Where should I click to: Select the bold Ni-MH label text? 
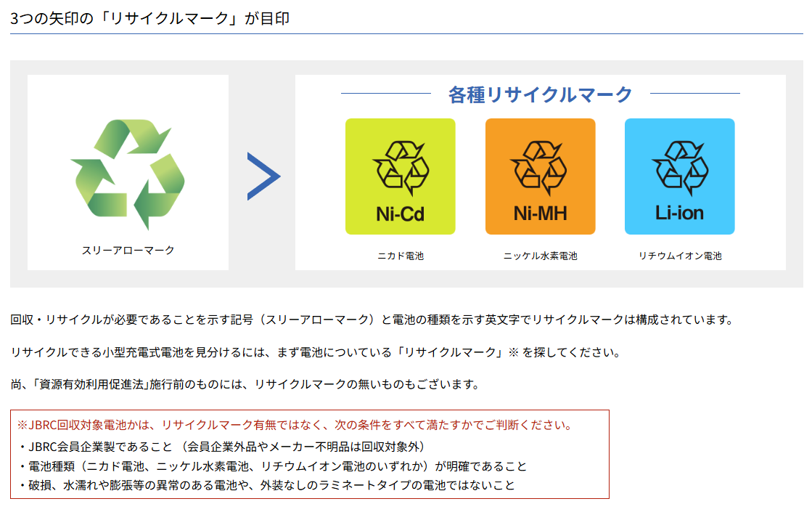click(x=540, y=214)
